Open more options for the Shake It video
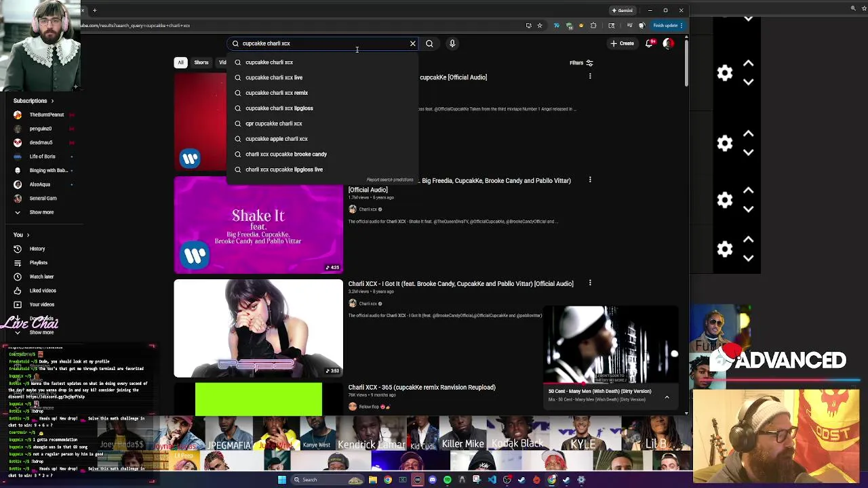The height and width of the screenshot is (488, 868). pos(590,180)
